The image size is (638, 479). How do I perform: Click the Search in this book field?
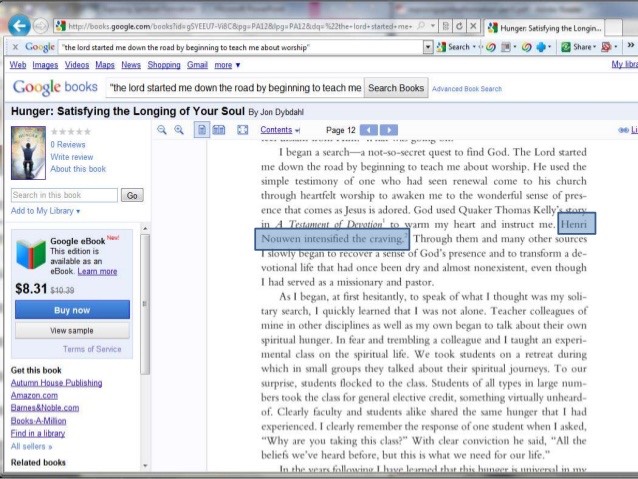coord(64,195)
